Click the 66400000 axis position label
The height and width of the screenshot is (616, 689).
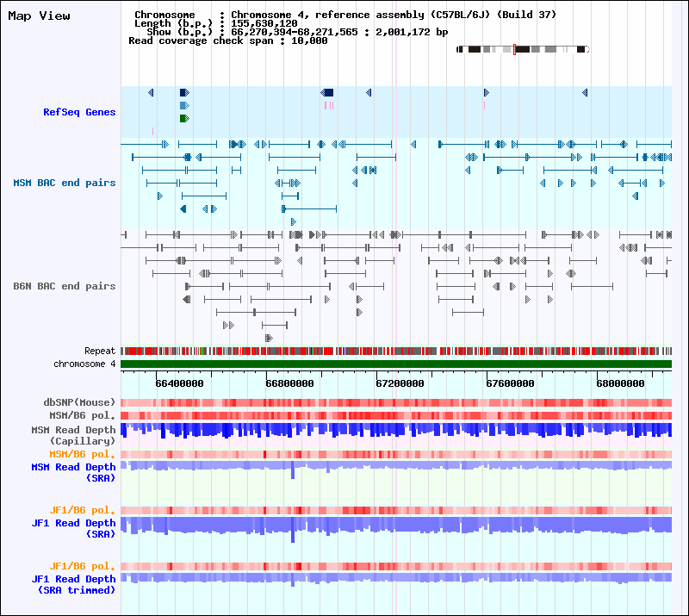179,383
